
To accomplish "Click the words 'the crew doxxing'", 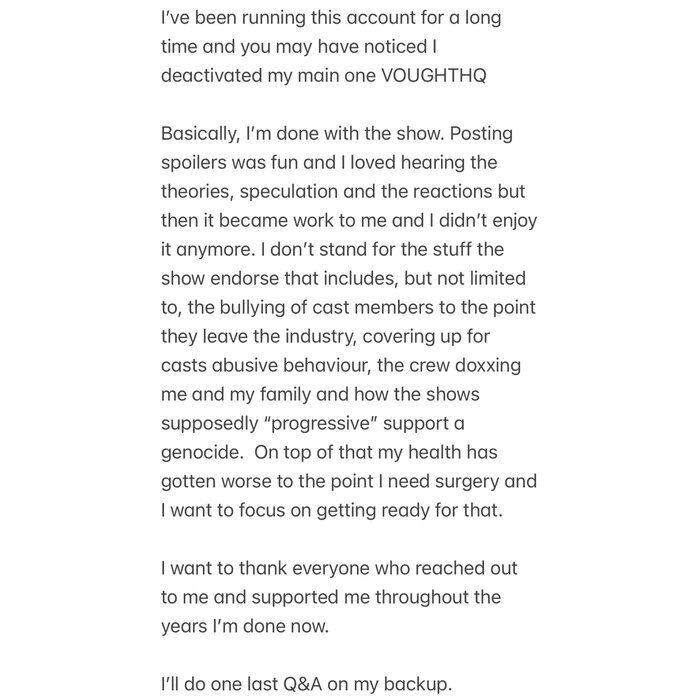I will click(x=449, y=366).
